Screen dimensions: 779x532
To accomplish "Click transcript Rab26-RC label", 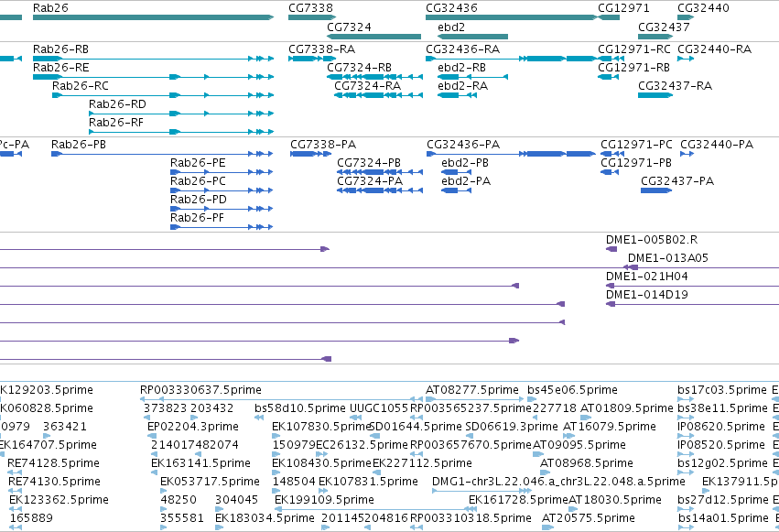I will [x=80, y=86].
